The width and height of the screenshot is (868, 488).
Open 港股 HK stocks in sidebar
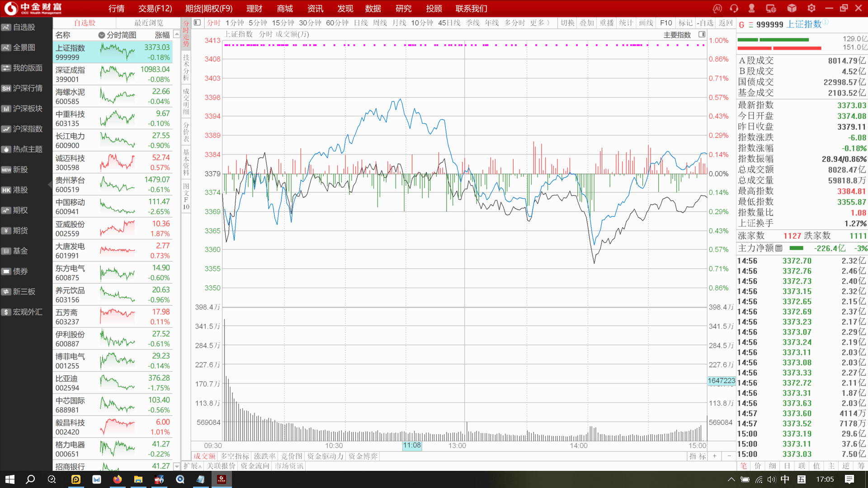point(26,190)
